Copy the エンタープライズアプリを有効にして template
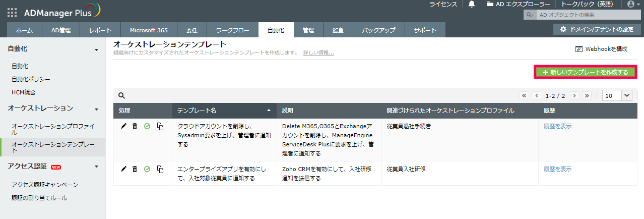This screenshot has width=644, height=219. coord(160,169)
